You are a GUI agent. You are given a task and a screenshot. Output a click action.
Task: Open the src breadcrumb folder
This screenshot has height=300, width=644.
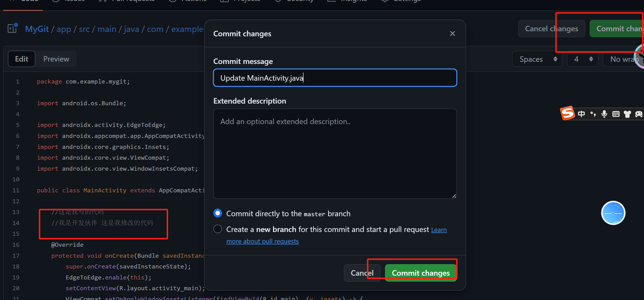click(84, 29)
